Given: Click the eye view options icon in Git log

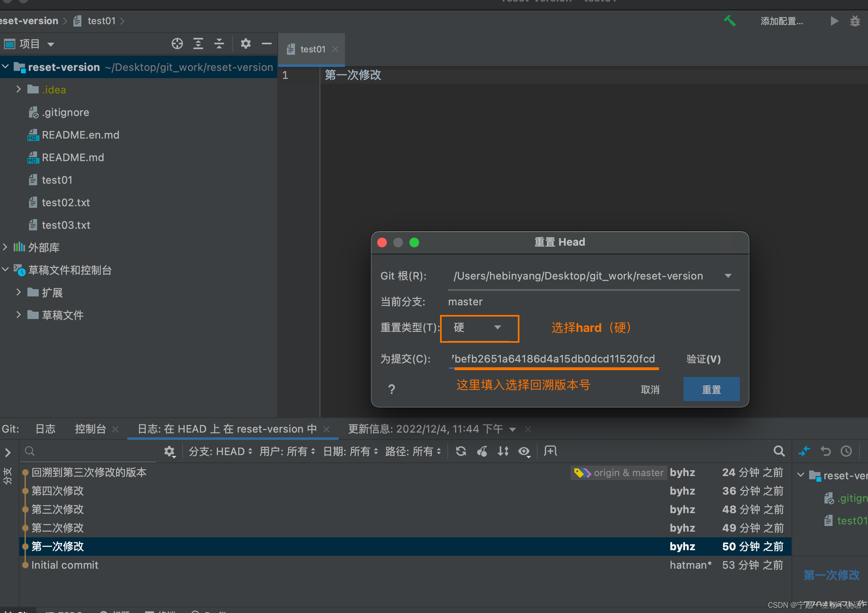Looking at the screenshot, I should coord(524,451).
